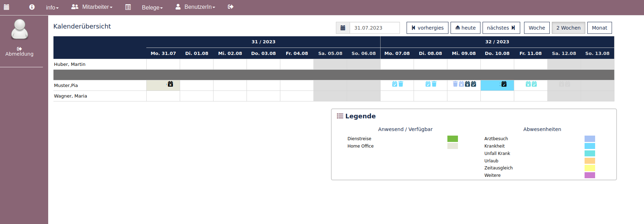
Task: Expand the Mitarbeiter dropdown menu
Action: pyautogui.click(x=97, y=7)
